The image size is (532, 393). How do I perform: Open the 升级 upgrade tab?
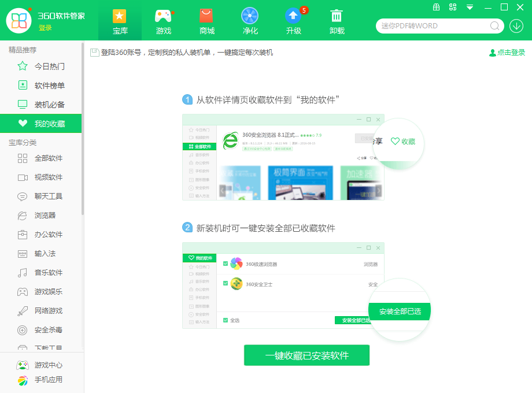pos(294,21)
